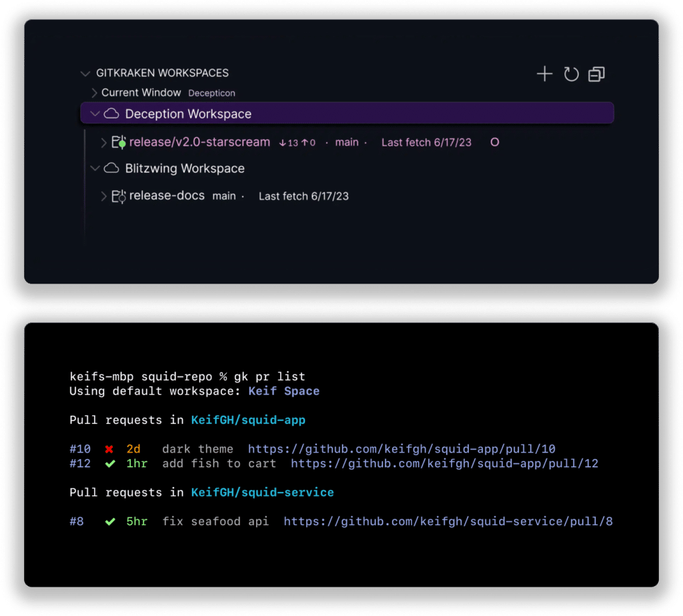Click the 'fix seafood api' pull request title
This screenshot has height=616, width=683.
click(215, 521)
